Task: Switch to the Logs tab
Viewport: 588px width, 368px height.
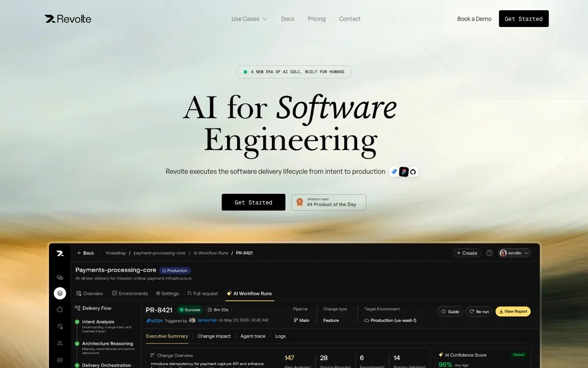Action: pyautogui.click(x=280, y=336)
